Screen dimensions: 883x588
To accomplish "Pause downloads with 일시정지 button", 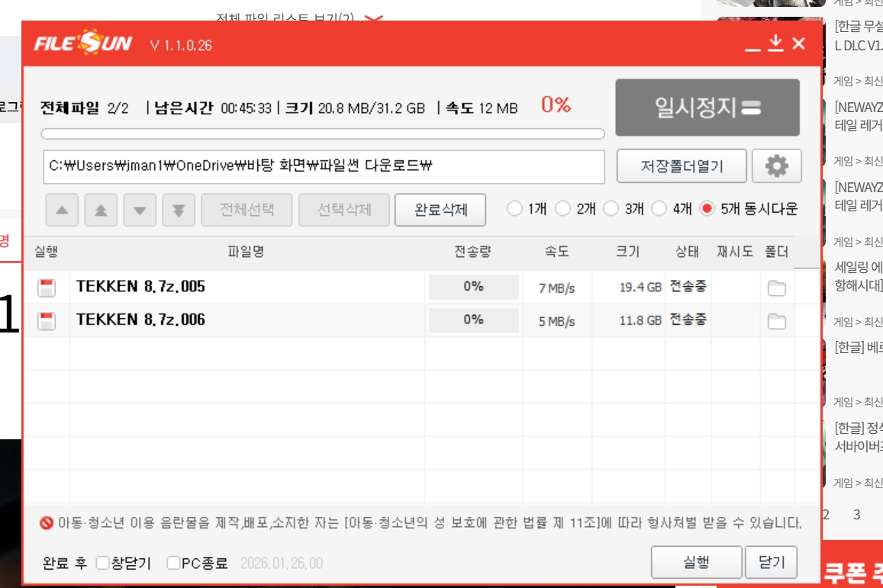I will (707, 107).
